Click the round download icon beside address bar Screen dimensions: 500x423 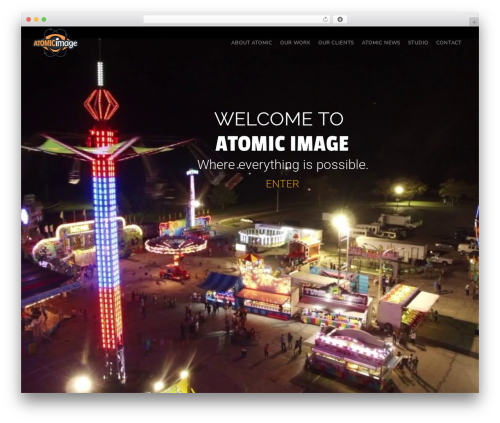click(x=340, y=20)
